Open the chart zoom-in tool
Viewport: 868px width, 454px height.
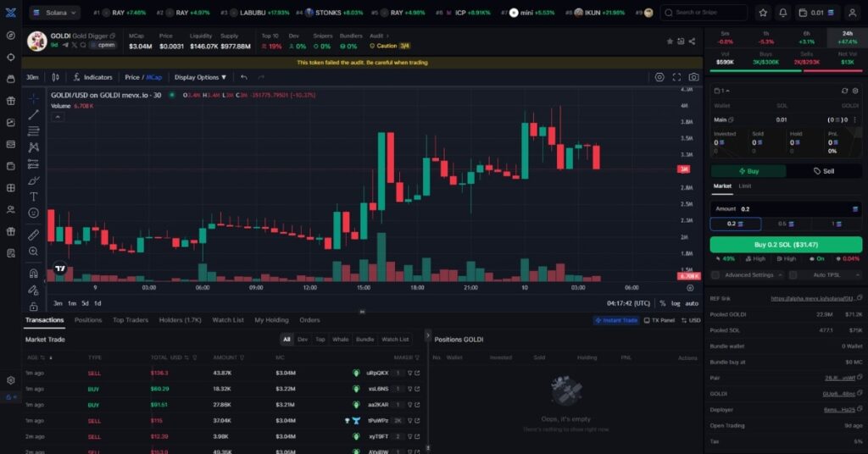click(34, 252)
